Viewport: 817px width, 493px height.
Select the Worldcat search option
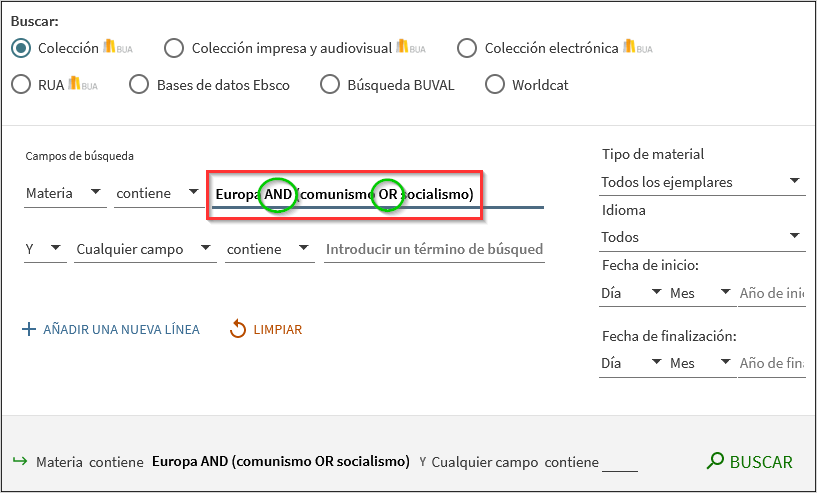pyautogui.click(x=494, y=85)
